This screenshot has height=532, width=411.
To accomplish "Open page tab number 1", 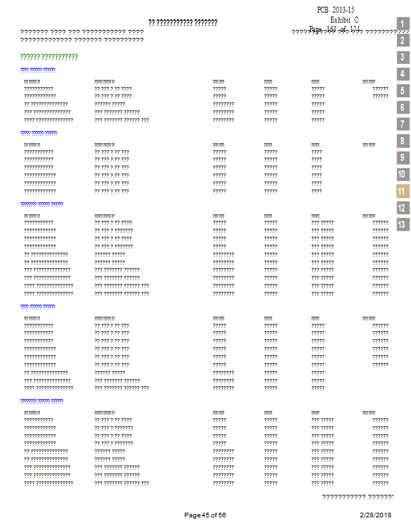I will click(402, 24).
